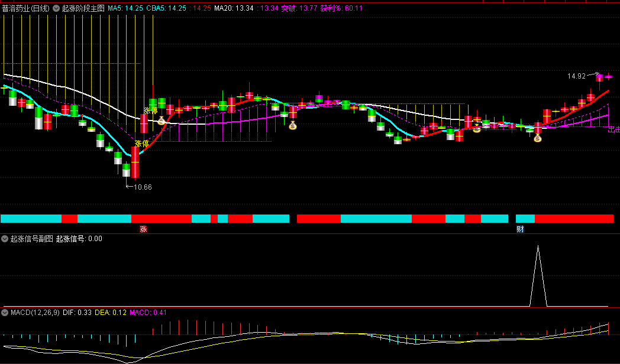Expand the MACD(12,26,9) indicator dropdown arrow
This screenshot has width=620, height=364.
click(x=5, y=313)
